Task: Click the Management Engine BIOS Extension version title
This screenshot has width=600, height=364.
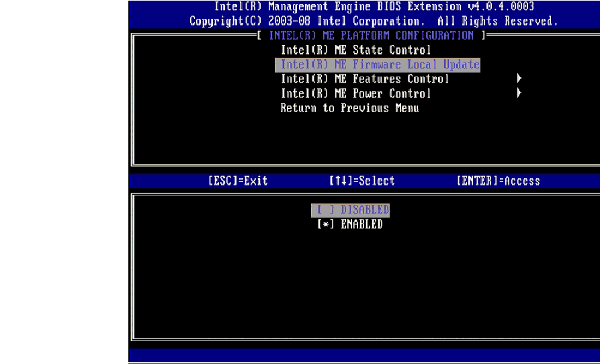Action: (374, 7)
